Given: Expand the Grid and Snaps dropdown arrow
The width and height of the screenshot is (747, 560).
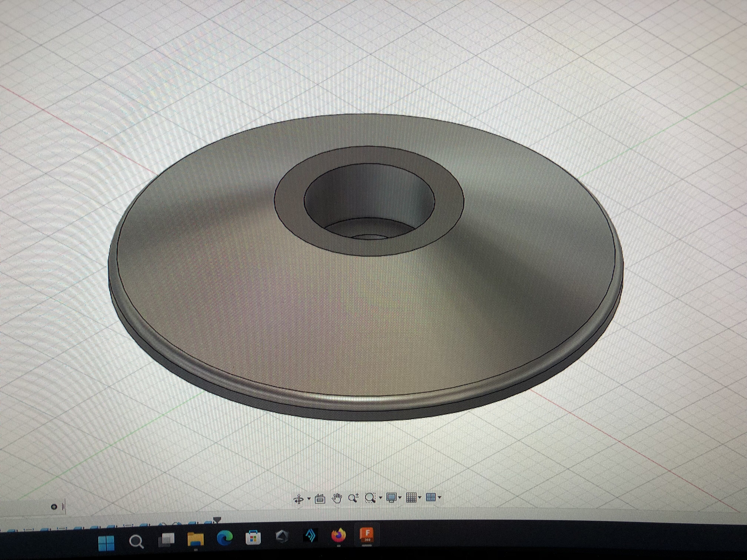Looking at the screenshot, I should point(420,497).
